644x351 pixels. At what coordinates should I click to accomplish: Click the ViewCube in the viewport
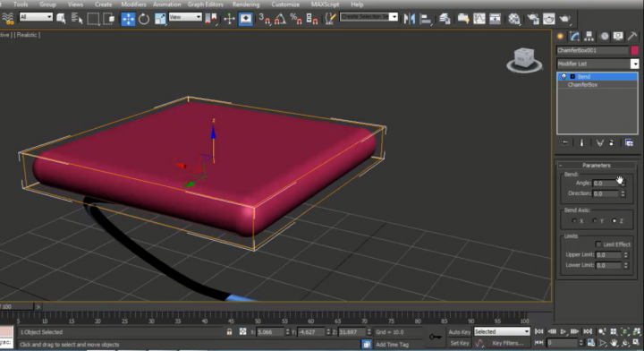524,60
